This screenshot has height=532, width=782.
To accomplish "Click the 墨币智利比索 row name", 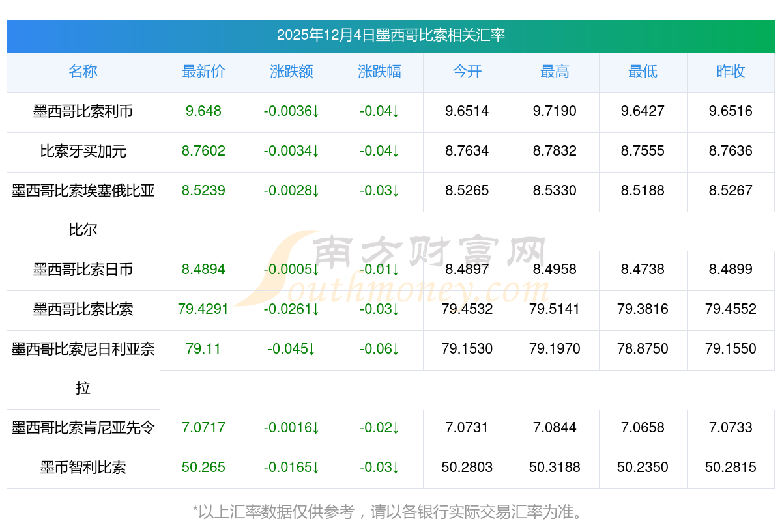I will pos(83,468).
